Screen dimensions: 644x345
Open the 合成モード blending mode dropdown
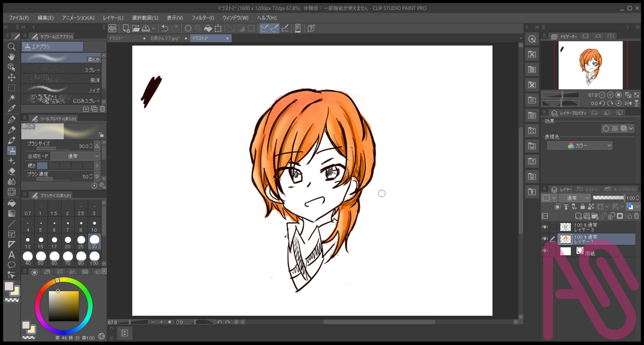pos(76,156)
